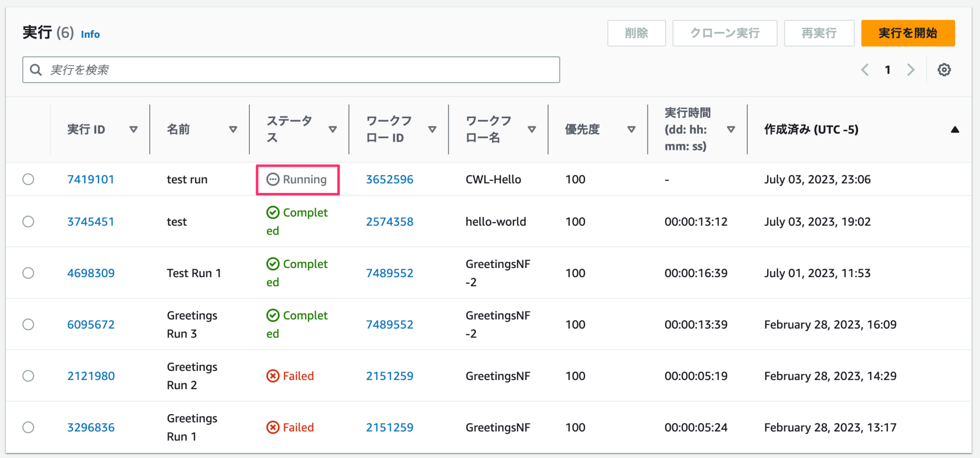Screen dimensions: 980x458
Task: Sort by the 名前 column arrow
Action: tap(233, 129)
